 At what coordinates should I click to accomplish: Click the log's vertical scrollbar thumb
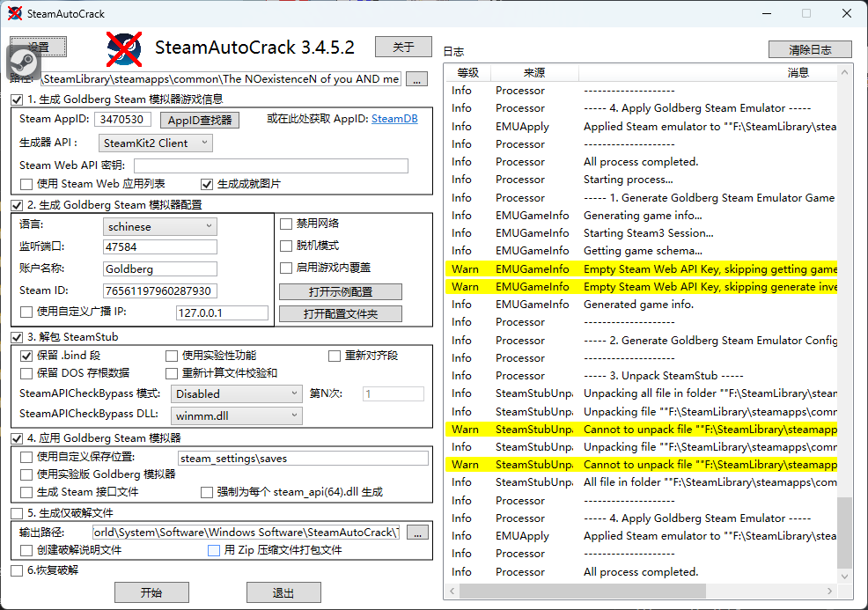pos(844,533)
